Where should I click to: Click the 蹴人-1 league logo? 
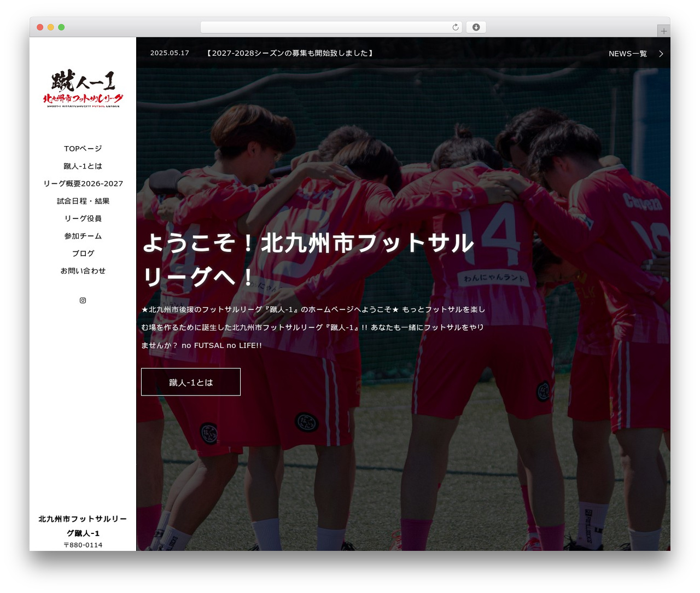pyautogui.click(x=83, y=89)
